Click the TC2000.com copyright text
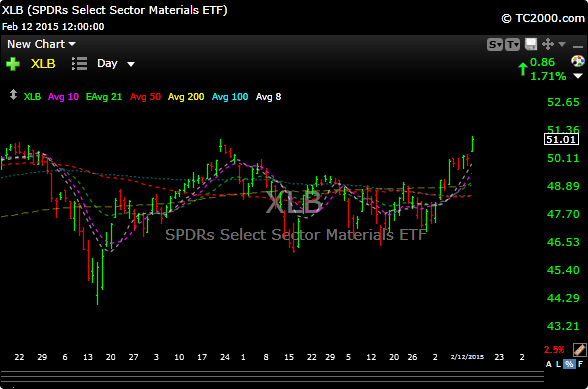 pos(543,18)
